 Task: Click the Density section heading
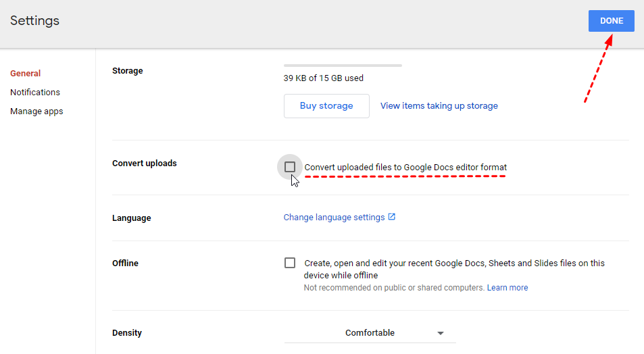pyautogui.click(x=127, y=333)
